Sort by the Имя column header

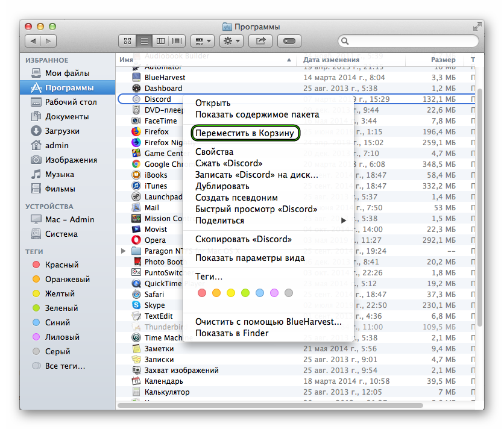click(206, 60)
